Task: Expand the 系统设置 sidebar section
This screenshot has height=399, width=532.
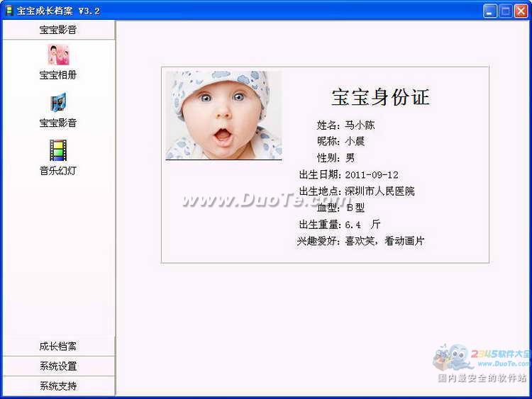Action: tap(57, 366)
